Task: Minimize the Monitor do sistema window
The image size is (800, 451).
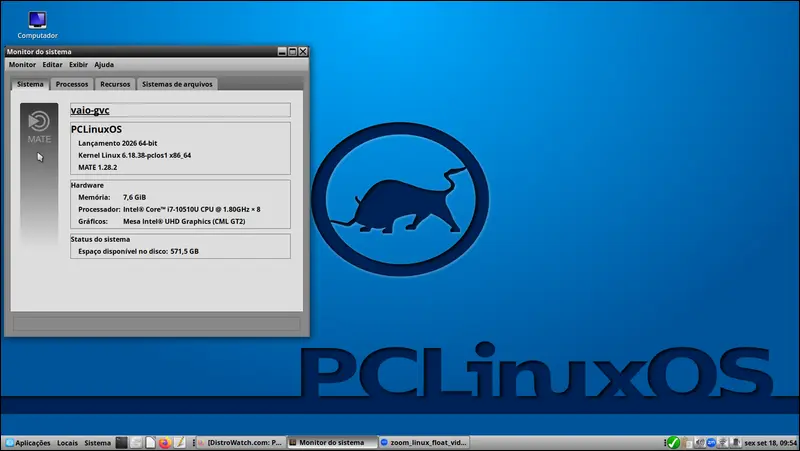Action: tap(282, 52)
